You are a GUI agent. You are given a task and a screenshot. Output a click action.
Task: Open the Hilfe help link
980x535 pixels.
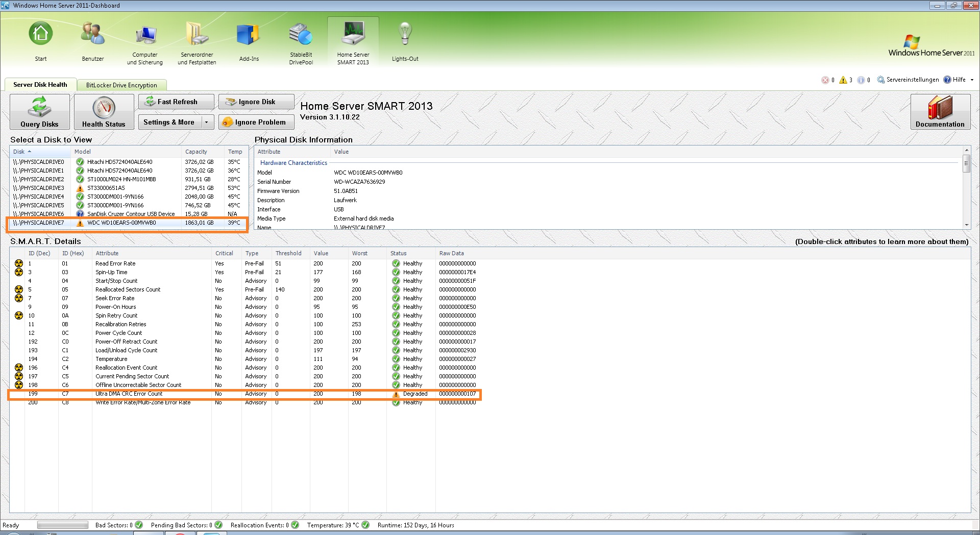(954, 80)
